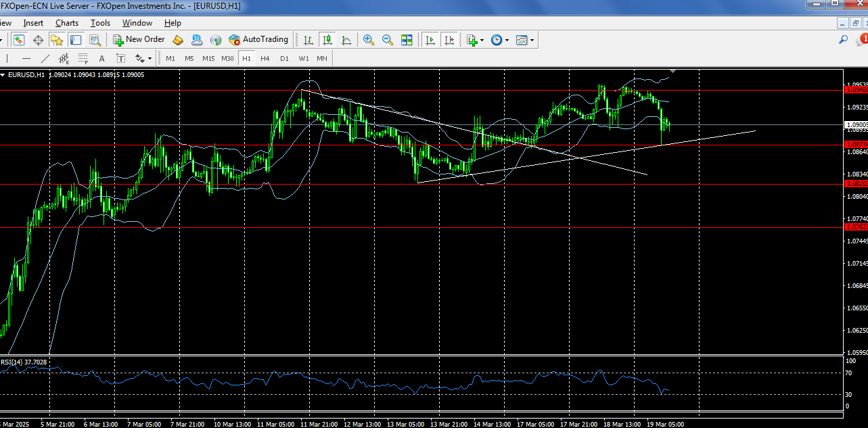Open the New Order dialog
868x428 pixels.
click(139, 40)
